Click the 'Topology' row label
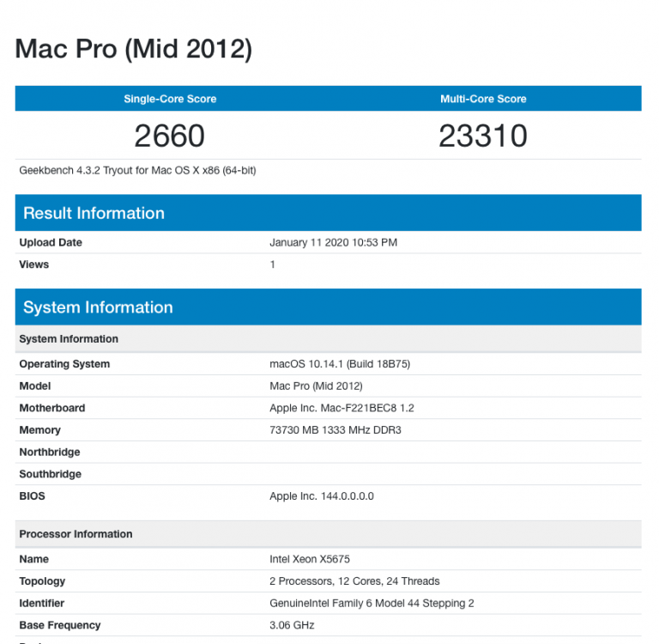Viewport: 659px width, 644px height. pyautogui.click(x=42, y=581)
